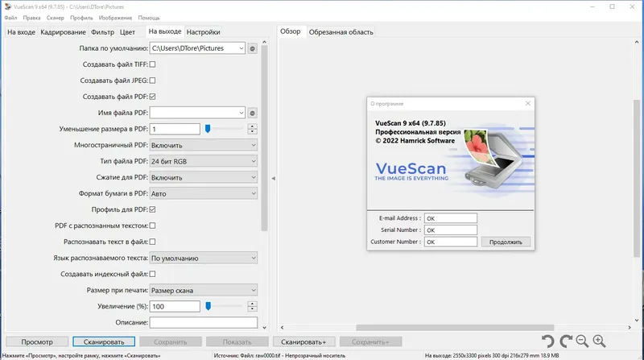Click the options panel vertical scrollbar
The height and width of the screenshot is (360, 644).
(264, 138)
